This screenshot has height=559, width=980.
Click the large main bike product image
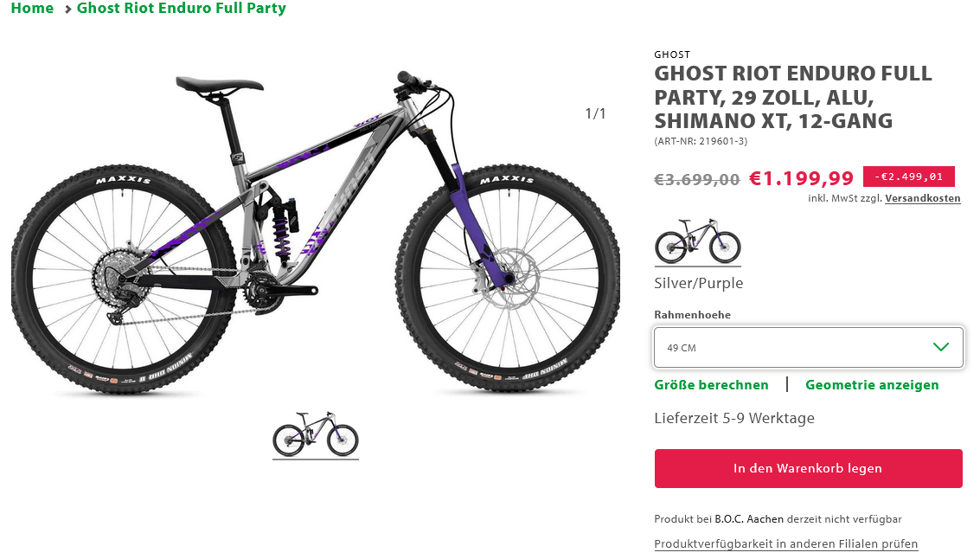[x=315, y=234]
